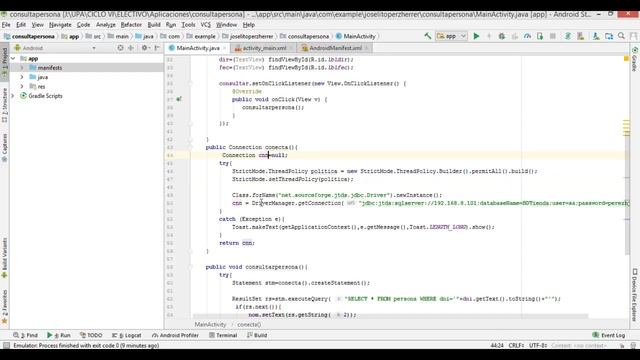
Task: Click the yellow inspection warning indicator
Action: pos(626,59)
